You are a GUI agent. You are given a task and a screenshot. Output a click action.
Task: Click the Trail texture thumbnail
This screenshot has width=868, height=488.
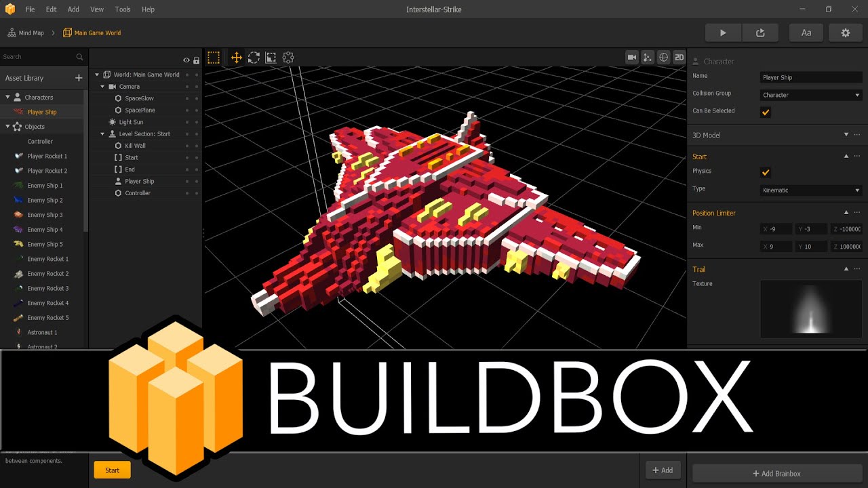(811, 308)
